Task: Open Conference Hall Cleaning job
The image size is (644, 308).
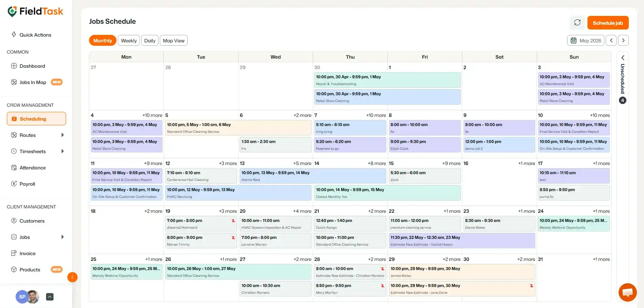Action: point(201,176)
